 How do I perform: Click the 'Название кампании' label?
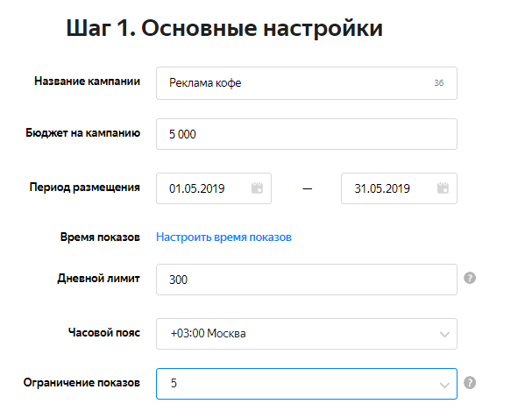coord(87,81)
